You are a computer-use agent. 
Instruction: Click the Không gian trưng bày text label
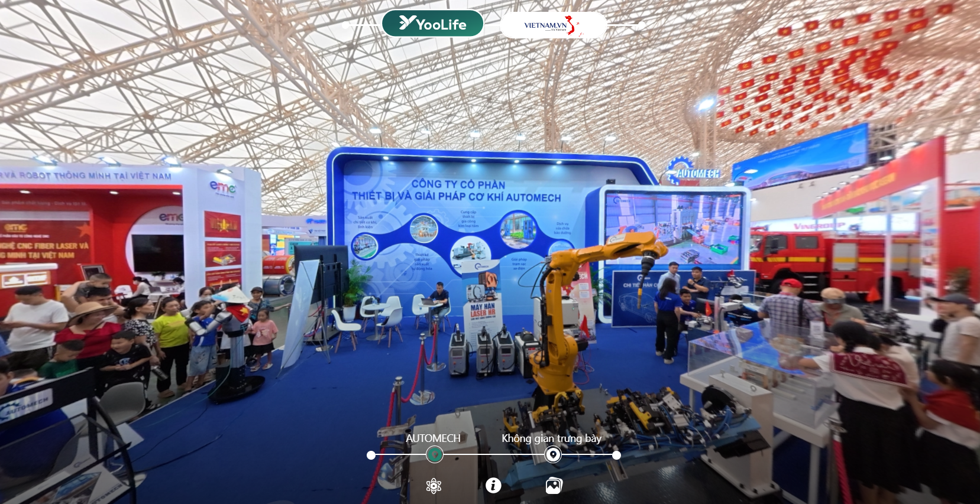tap(551, 438)
